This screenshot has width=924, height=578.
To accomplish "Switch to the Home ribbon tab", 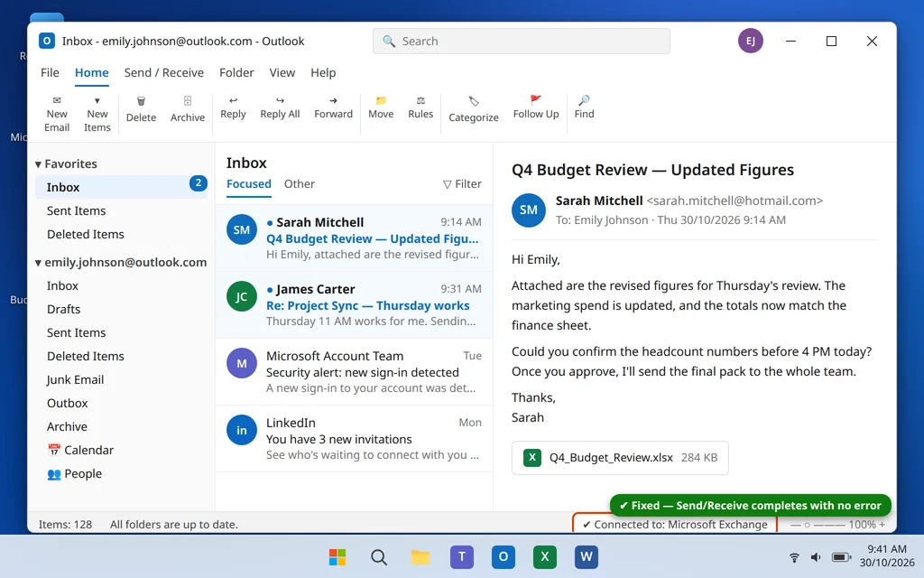I will tap(91, 72).
